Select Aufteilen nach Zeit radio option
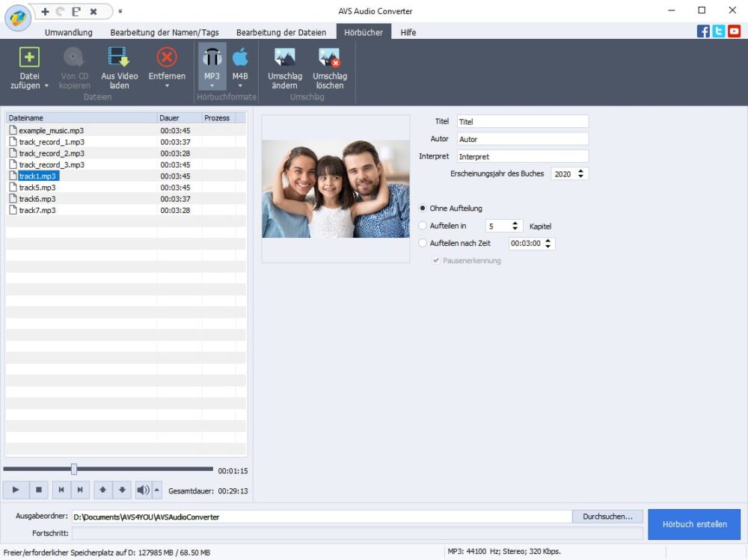 click(x=423, y=243)
